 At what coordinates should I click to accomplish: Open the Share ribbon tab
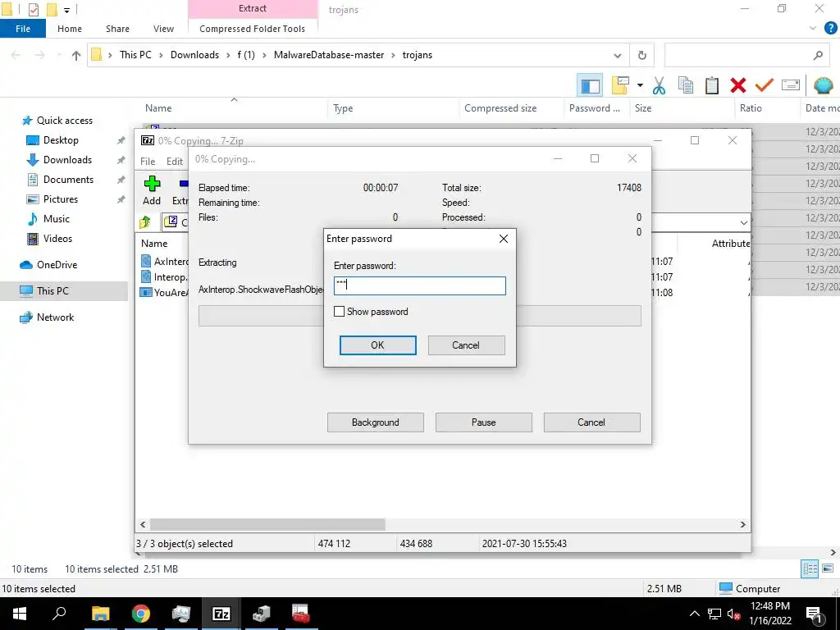click(x=117, y=29)
